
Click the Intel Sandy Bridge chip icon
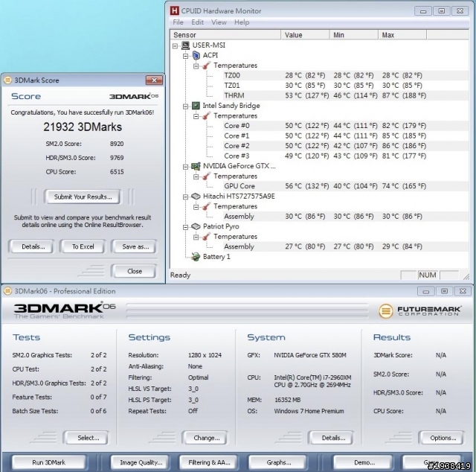pos(196,106)
